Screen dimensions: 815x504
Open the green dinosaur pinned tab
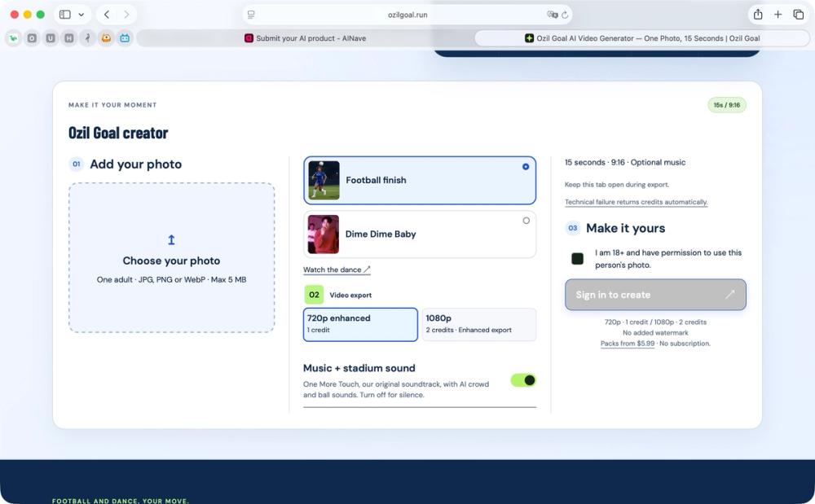point(14,38)
